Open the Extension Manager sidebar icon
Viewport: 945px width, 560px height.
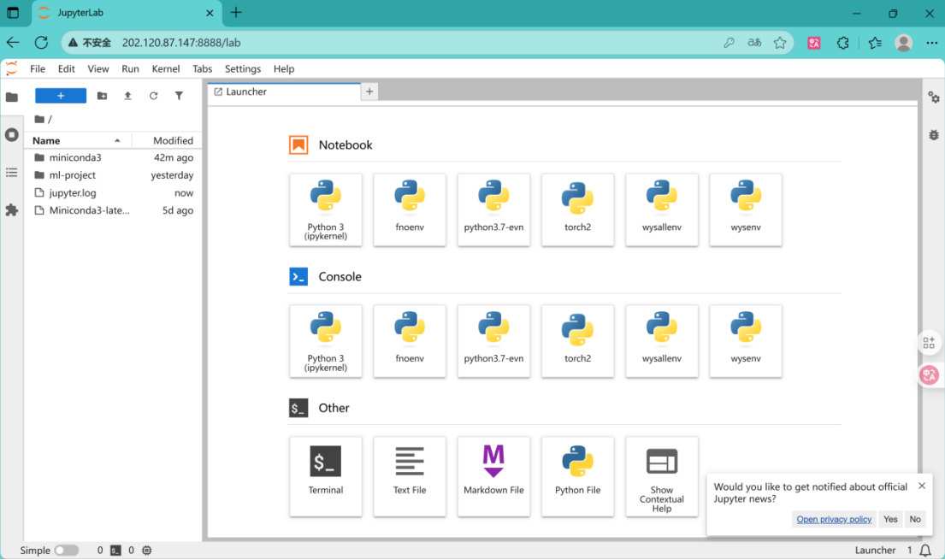12,209
